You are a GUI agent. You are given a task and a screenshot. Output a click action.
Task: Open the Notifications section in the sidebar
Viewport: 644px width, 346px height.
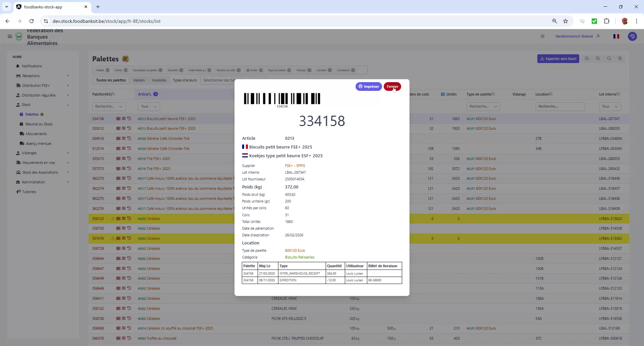point(32,66)
